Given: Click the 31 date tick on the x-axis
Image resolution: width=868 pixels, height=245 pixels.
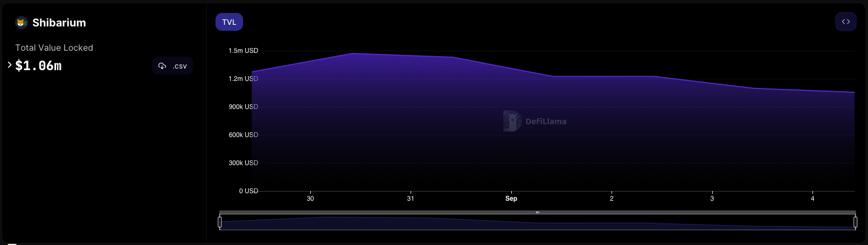Looking at the screenshot, I should point(411,199).
